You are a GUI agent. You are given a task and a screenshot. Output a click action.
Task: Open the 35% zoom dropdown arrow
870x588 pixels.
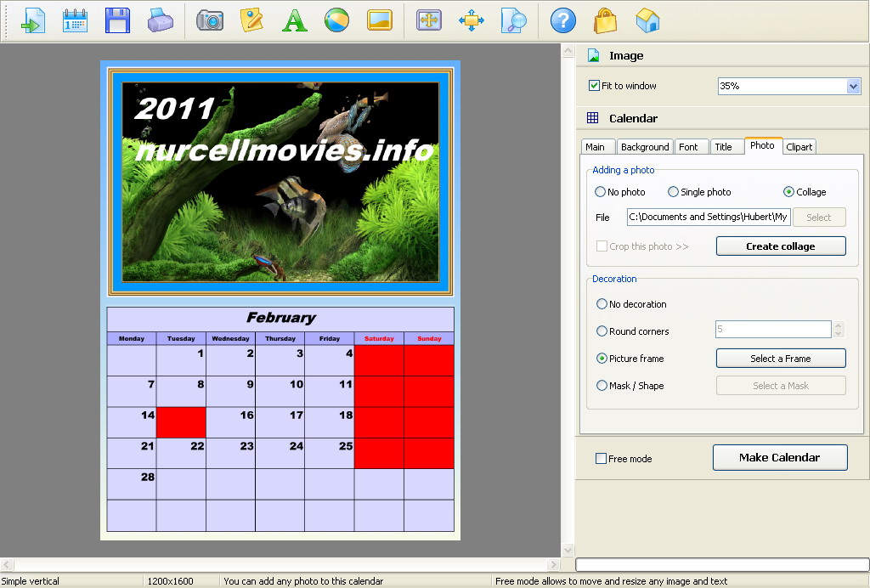click(x=853, y=86)
